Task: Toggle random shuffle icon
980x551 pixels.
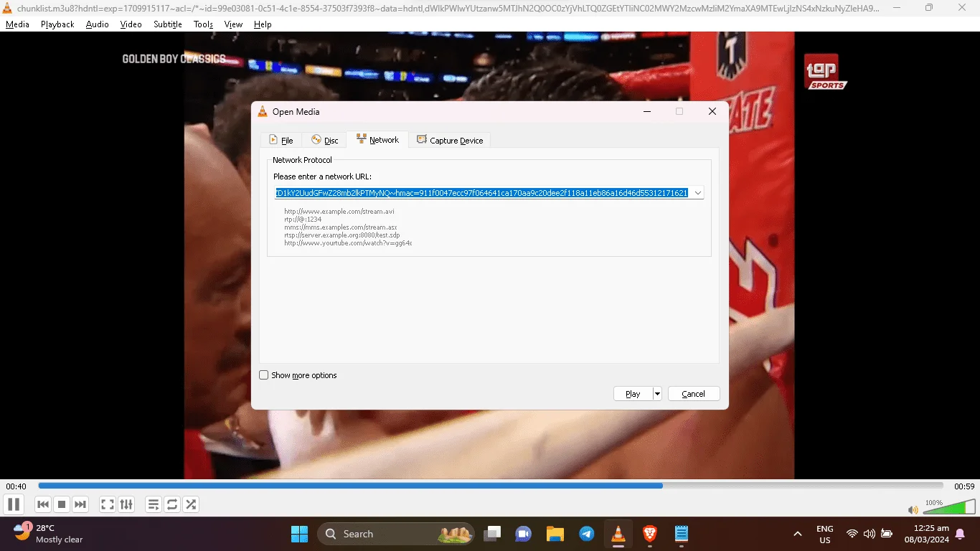Action: [191, 504]
